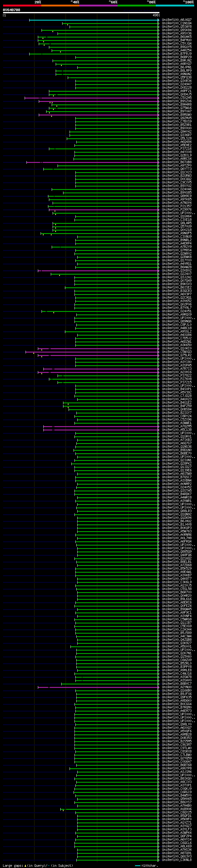
Task: Click hit label UniRef100_Q28PK2
Action: [176, 464]
